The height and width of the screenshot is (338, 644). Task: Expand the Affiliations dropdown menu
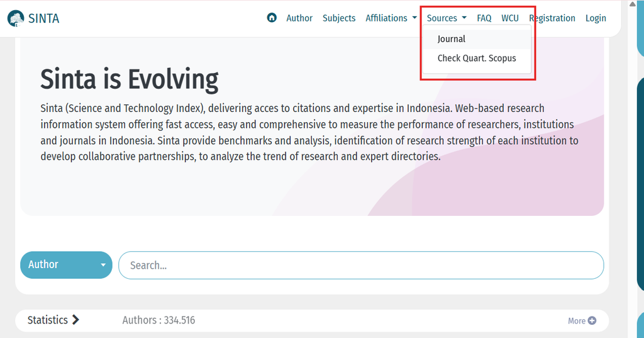click(391, 18)
